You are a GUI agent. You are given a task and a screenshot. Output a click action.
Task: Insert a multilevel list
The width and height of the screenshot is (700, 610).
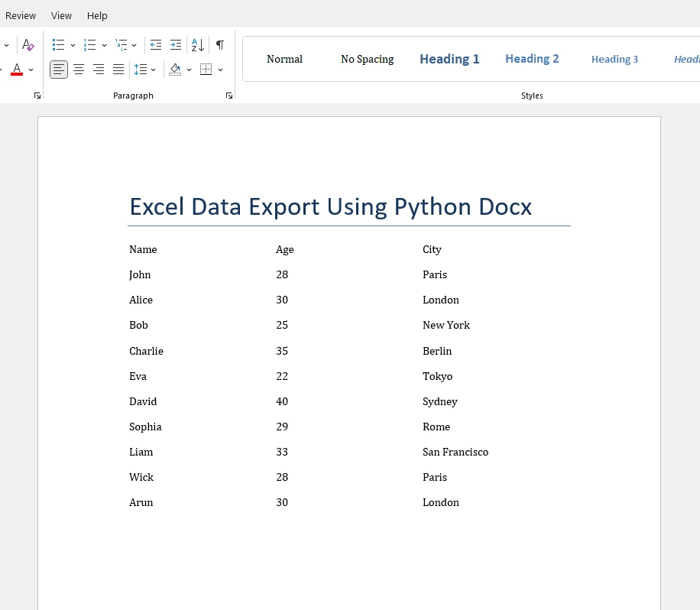click(122, 45)
